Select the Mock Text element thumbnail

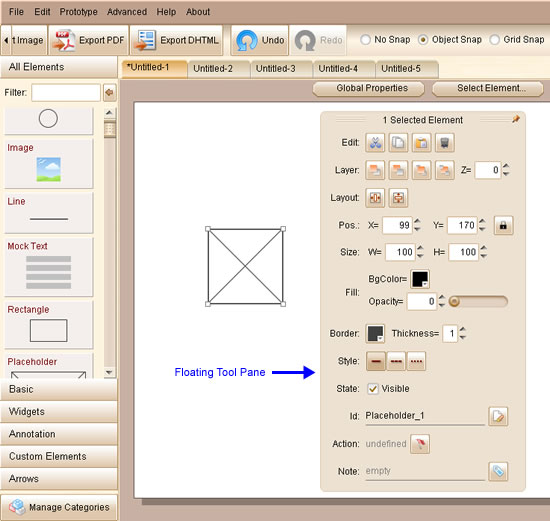pos(48,267)
